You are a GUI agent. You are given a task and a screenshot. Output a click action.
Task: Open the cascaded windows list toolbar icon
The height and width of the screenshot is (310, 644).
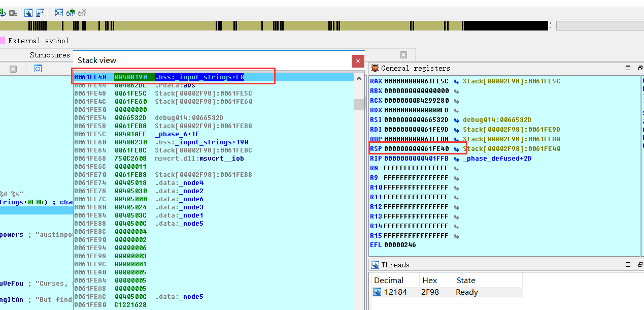pyautogui.click(x=29, y=12)
